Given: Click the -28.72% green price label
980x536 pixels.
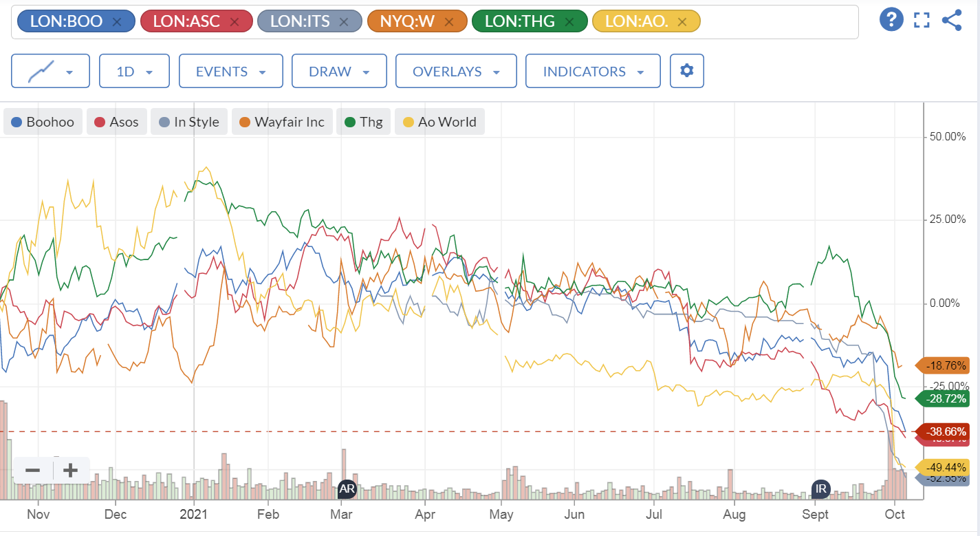Looking at the screenshot, I should pos(941,398).
